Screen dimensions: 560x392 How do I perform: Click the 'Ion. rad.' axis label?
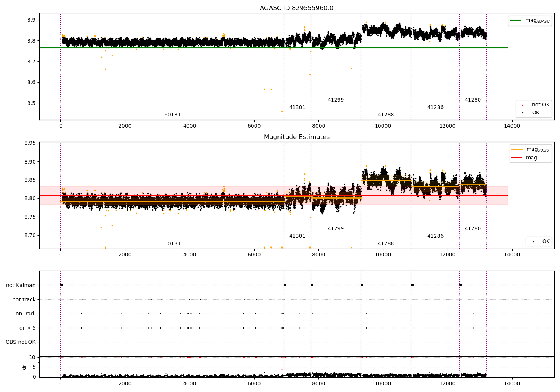25,314
